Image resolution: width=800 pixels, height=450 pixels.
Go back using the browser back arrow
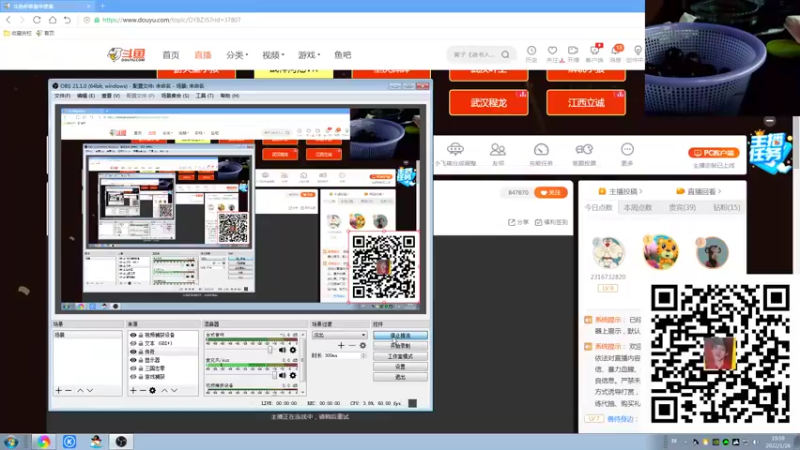click(9, 20)
